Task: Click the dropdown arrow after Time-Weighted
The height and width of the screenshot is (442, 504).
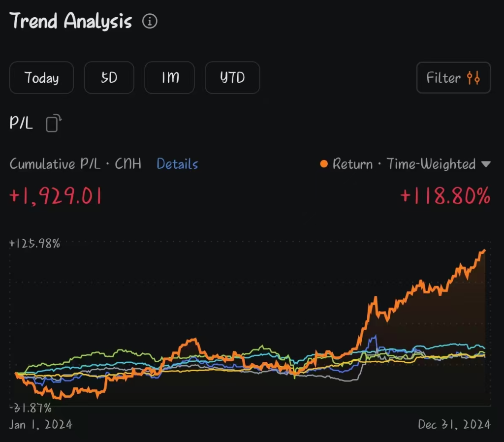Action: pos(486,164)
